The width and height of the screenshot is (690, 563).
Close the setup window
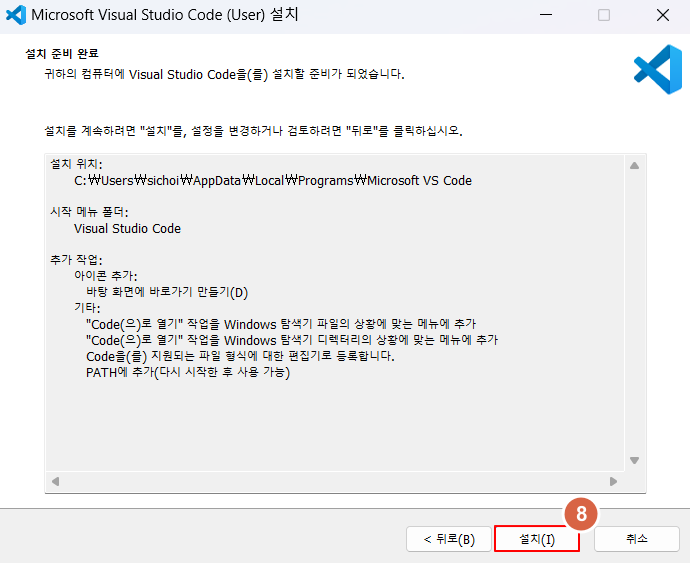[662, 15]
